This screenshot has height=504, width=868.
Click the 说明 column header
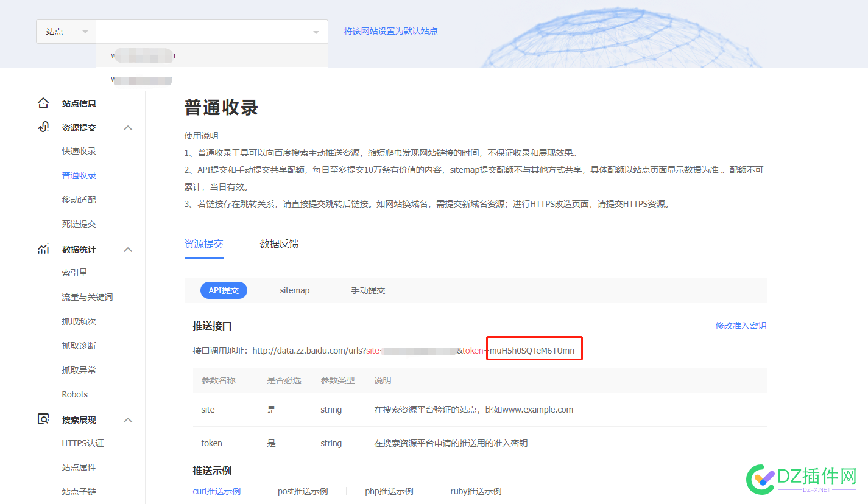(383, 380)
